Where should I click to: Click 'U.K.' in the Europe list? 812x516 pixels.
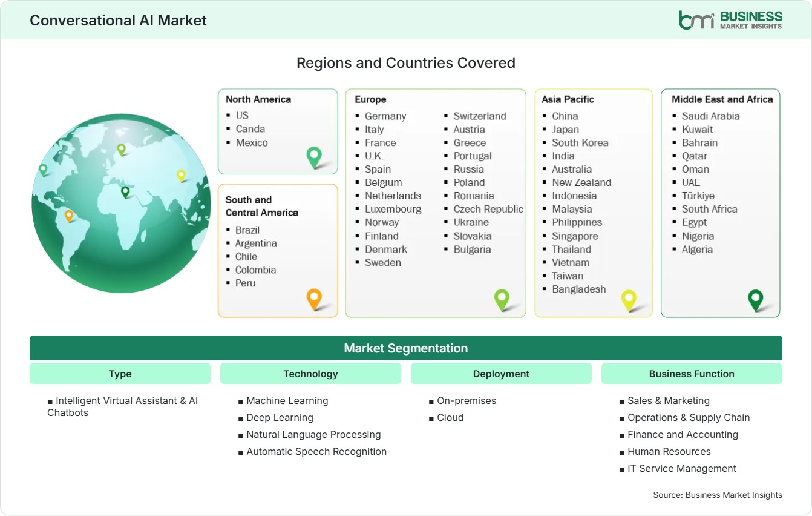(x=374, y=156)
